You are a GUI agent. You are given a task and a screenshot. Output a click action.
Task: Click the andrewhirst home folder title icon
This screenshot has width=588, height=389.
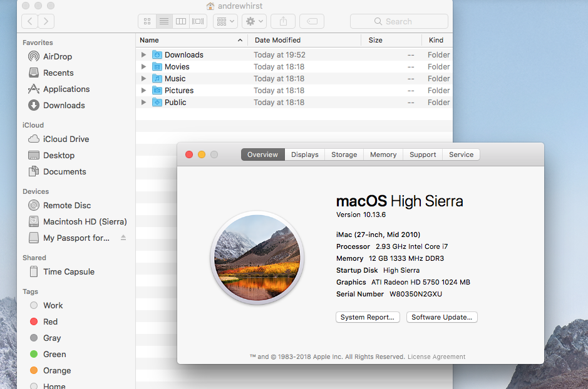coord(210,6)
